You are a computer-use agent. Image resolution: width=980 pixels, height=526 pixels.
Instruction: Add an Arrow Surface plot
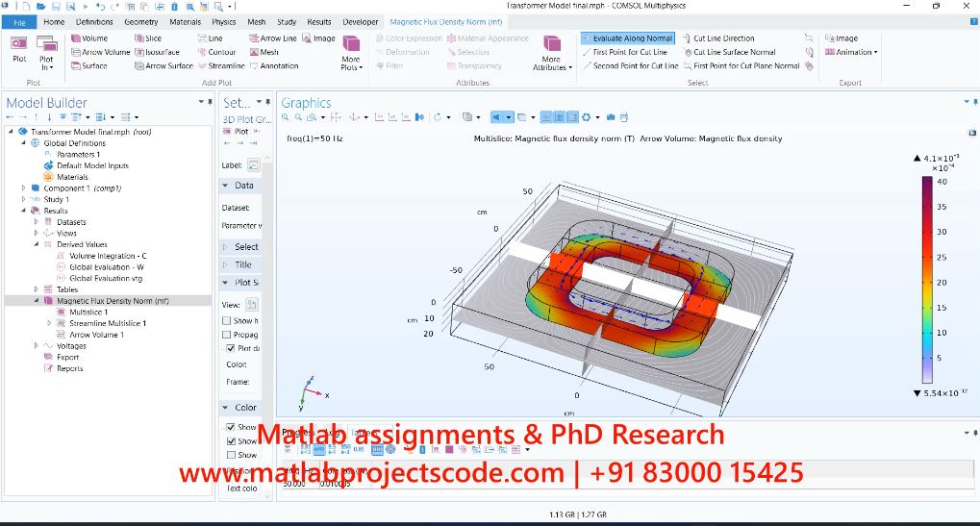(163, 65)
